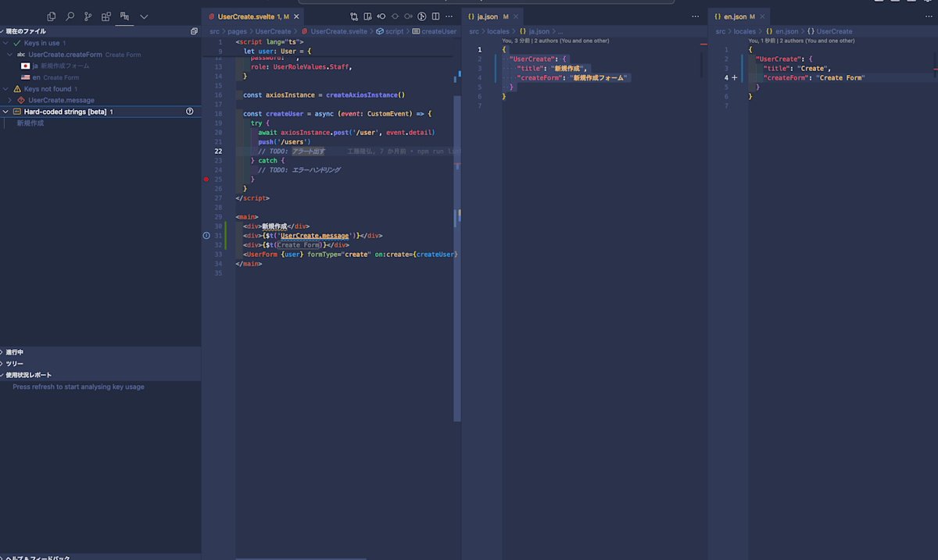Close the ja.json tab
The image size is (938, 560).
(x=516, y=16)
